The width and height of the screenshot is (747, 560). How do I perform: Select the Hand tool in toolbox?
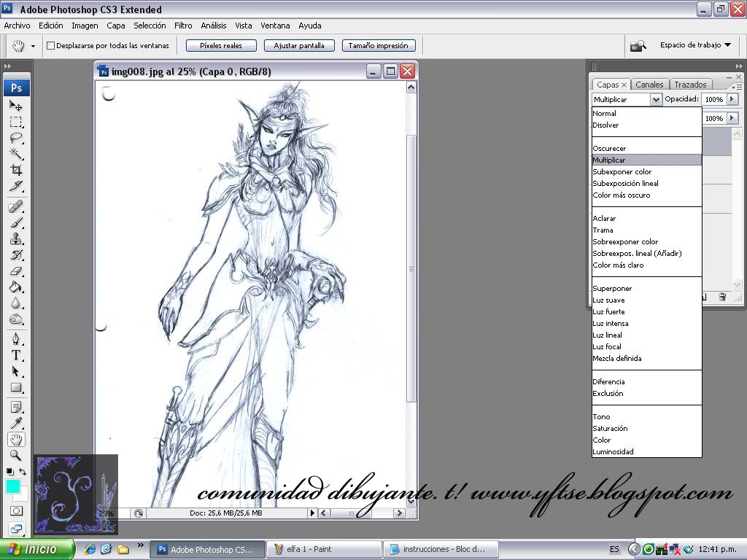pos(16,440)
